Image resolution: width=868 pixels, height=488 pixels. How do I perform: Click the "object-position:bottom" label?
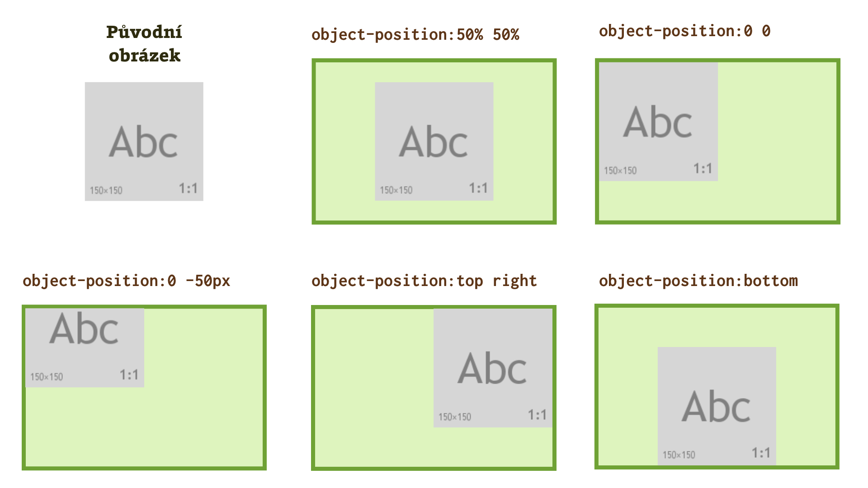[x=698, y=281]
